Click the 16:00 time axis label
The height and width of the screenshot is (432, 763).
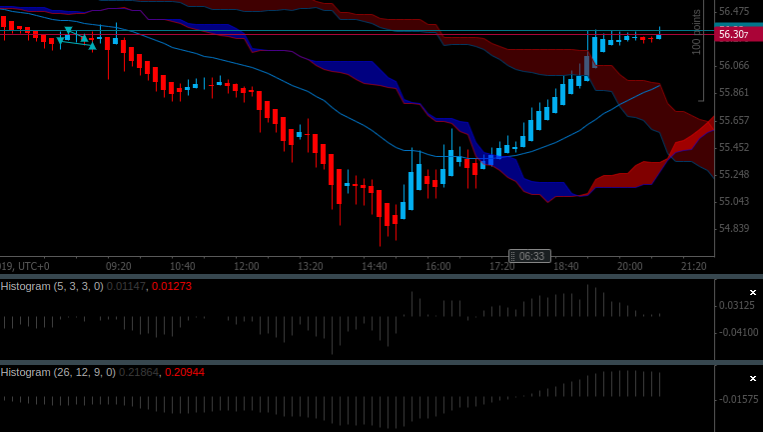click(x=438, y=266)
